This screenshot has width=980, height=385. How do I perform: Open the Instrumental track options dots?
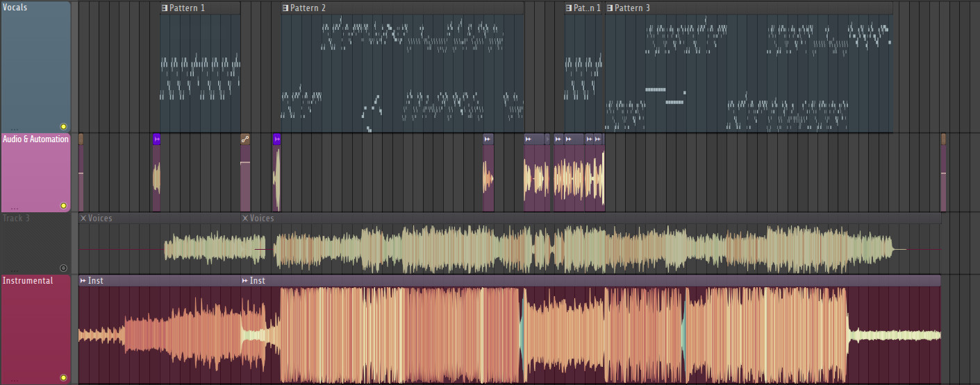coord(14,380)
